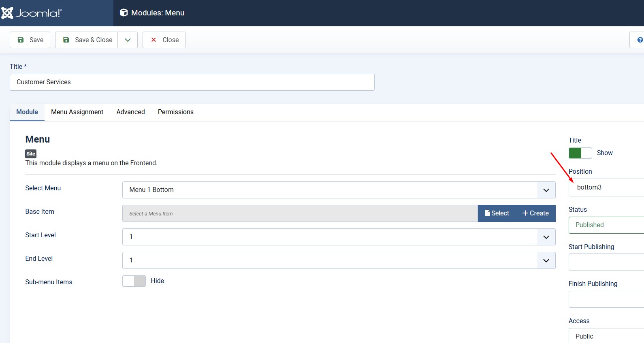
Task: Click the Modules cube icon in header
Action: (x=124, y=13)
